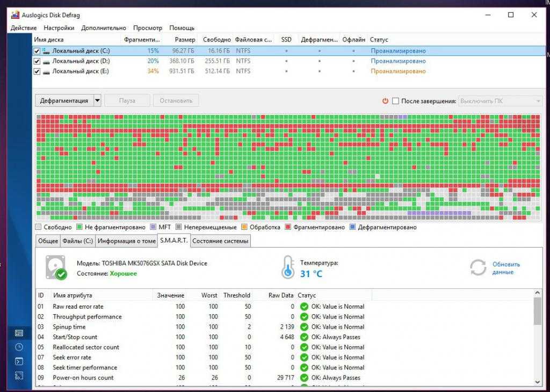This screenshot has width=550, height=392.
Task: Click the Офлайн column header
Action: (x=354, y=40)
